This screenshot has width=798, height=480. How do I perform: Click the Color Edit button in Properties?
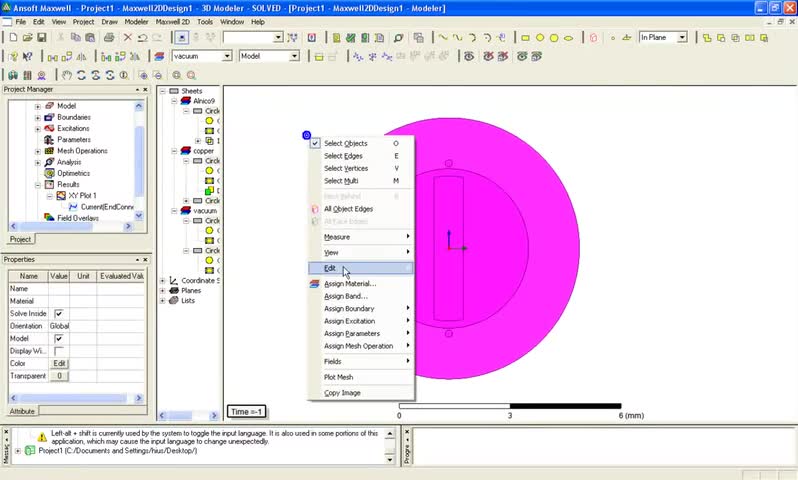[59, 363]
